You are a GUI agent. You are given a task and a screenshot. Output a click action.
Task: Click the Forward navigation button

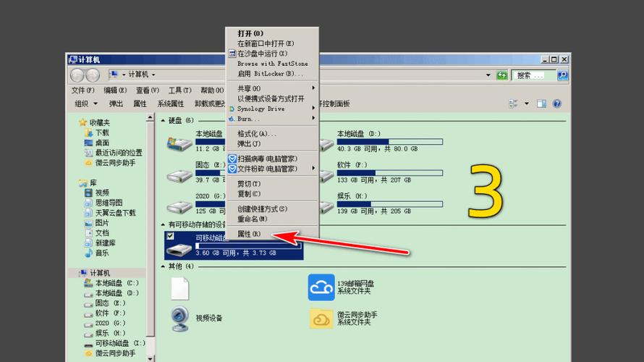[x=93, y=75]
